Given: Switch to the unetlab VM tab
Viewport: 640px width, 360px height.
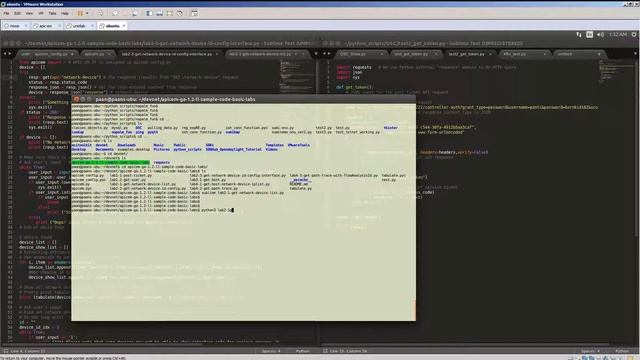Looking at the screenshot, I should click(79, 26).
